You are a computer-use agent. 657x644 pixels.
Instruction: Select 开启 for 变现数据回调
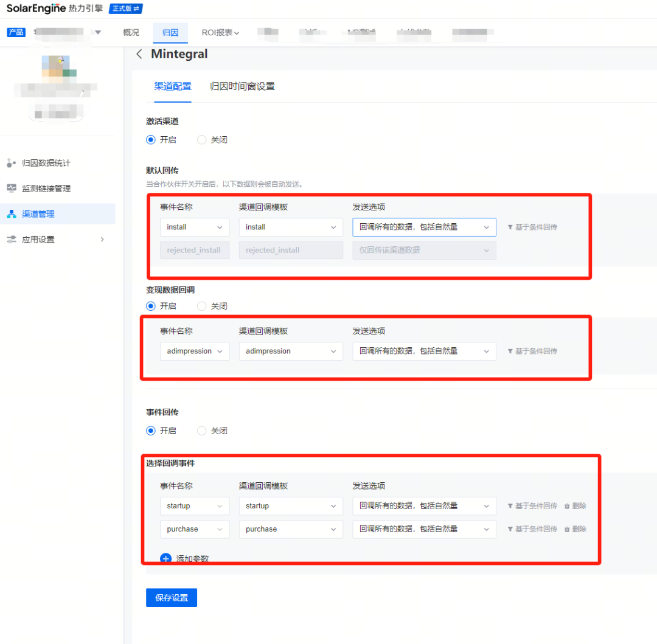tap(151, 306)
